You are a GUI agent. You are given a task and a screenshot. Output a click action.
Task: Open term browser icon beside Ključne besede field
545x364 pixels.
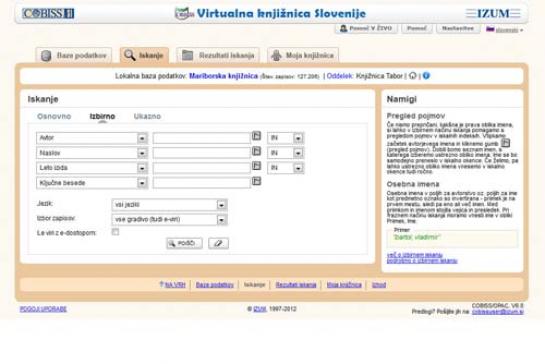point(256,181)
